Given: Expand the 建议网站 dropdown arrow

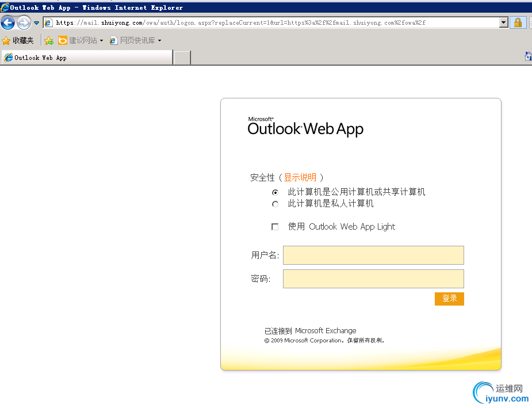Looking at the screenshot, I should [x=101, y=41].
